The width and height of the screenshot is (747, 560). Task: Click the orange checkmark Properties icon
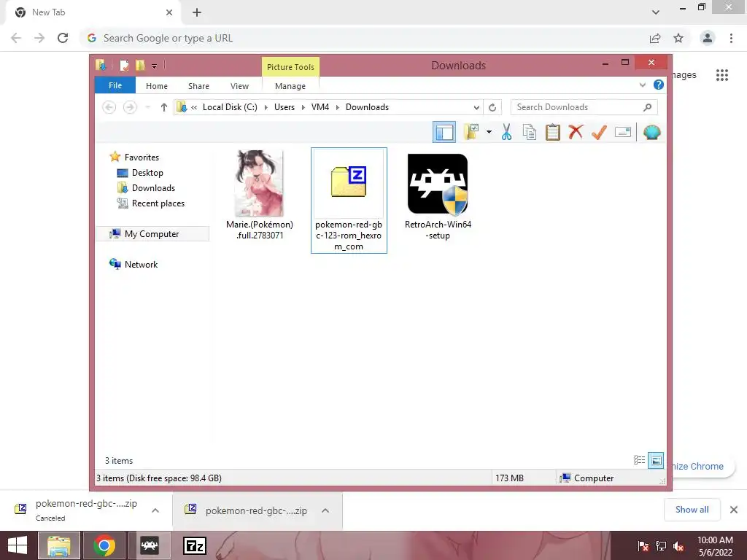[599, 132]
